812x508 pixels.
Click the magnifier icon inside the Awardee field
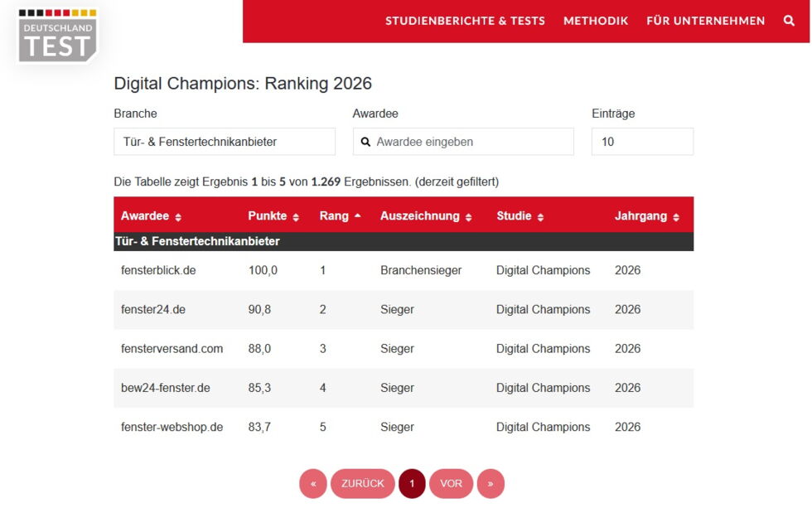365,142
